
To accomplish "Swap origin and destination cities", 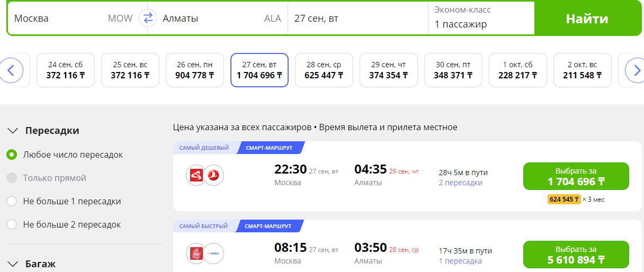I will pyautogui.click(x=148, y=19).
